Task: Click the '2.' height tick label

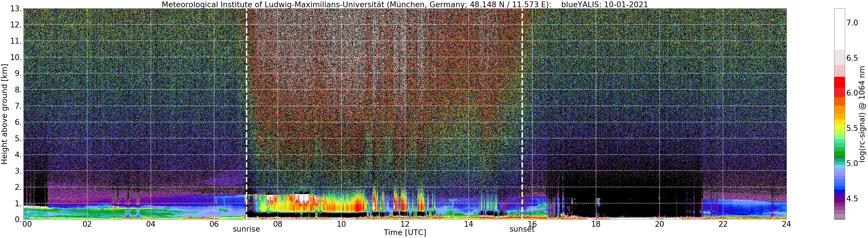Action: [18, 187]
